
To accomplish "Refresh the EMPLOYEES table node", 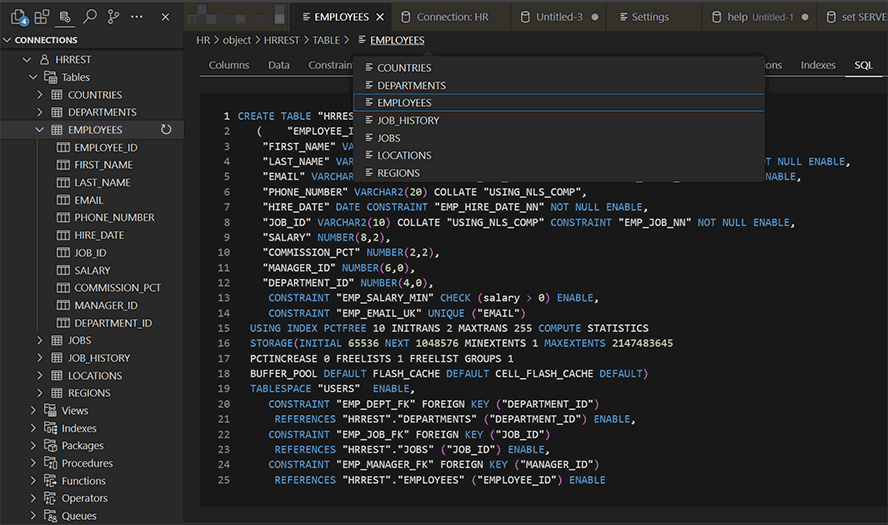I will click(x=166, y=130).
